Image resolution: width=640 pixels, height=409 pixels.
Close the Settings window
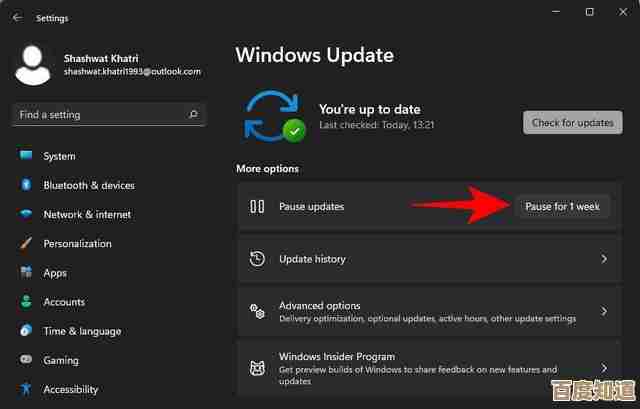click(x=623, y=12)
